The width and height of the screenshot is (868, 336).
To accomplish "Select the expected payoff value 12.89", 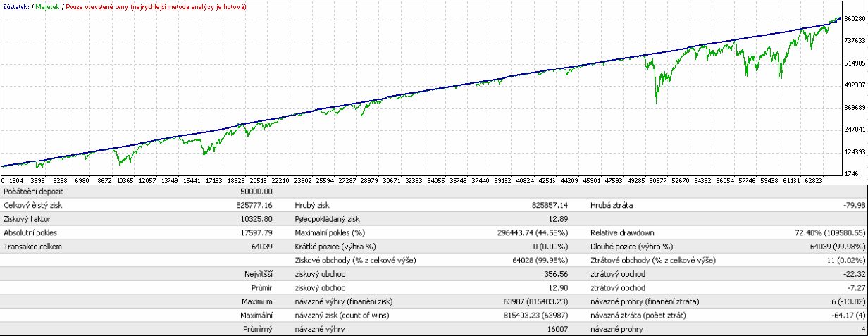I will [x=559, y=218].
